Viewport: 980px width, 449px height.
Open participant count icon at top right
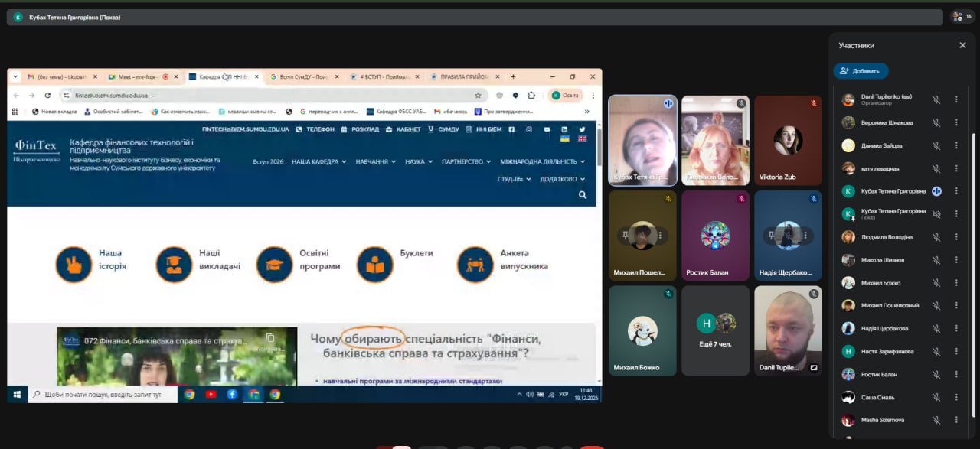(x=961, y=16)
